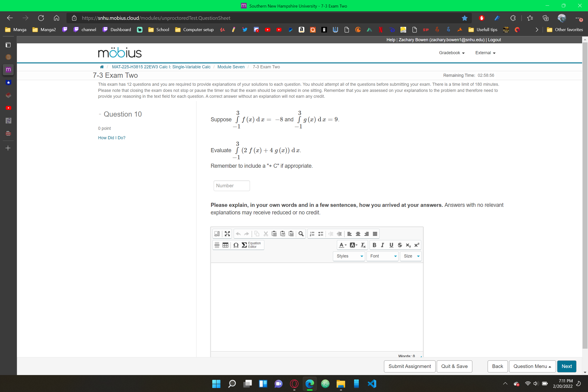Open find and replace in the editor
Viewport: 588px width, 392px height.
click(x=301, y=233)
